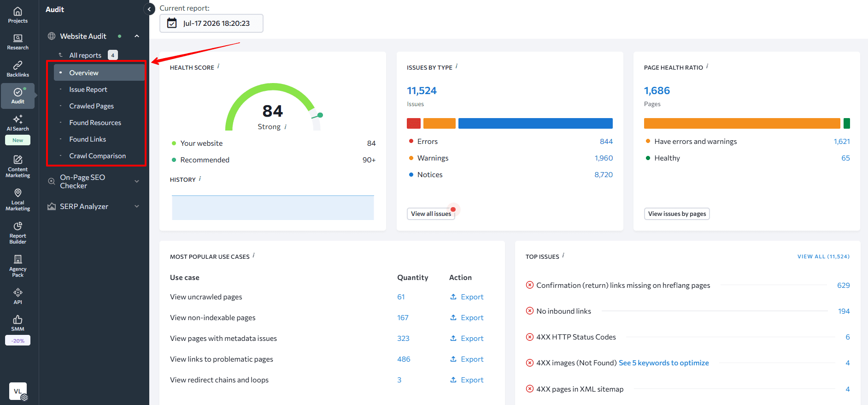Collapse the Audit side panel arrow
Image resolution: width=868 pixels, height=405 pixels.
point(149,9)
